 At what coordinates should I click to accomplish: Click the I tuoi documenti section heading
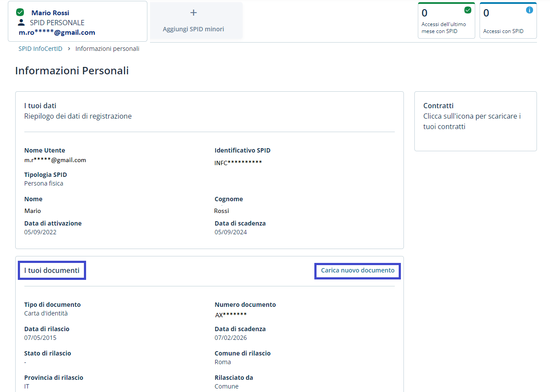52,271
